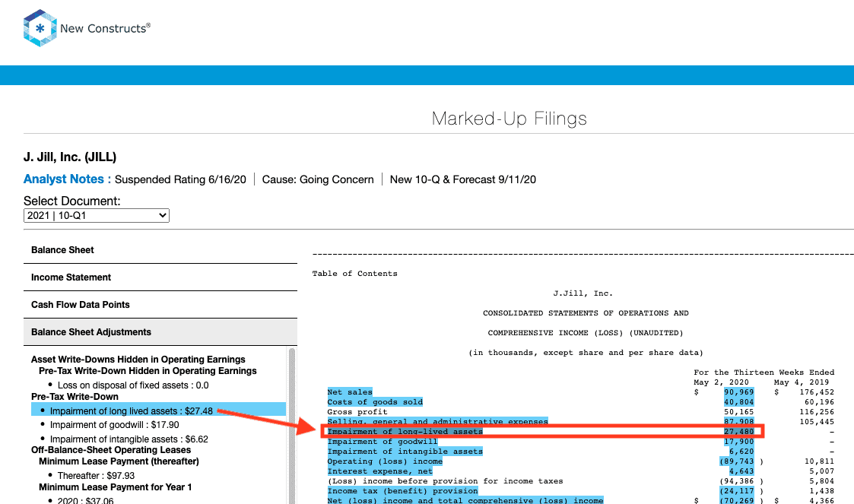
Task: Select Thereafter $97.93 lease item
Action: tap(96, 475)
